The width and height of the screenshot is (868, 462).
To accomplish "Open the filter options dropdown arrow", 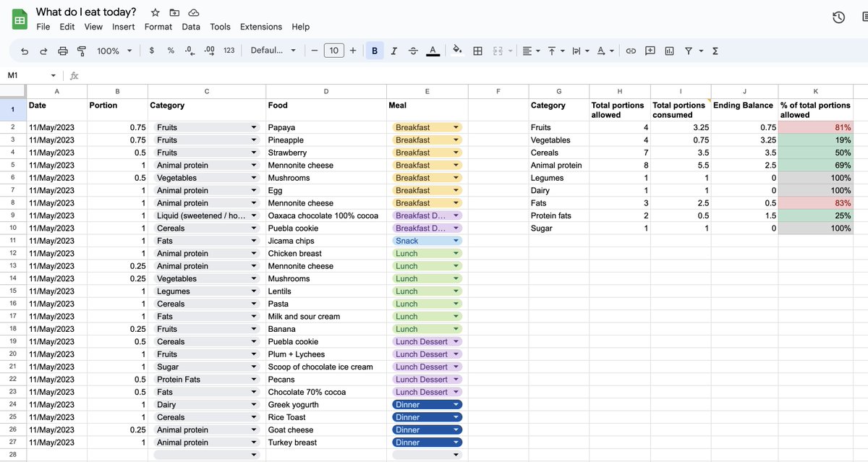I will point(699,51).
